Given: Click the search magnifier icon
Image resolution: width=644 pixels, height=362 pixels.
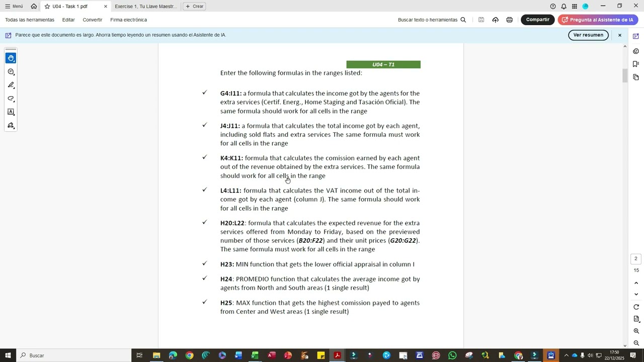Looking at the screenshot, I should click(463, 20).
